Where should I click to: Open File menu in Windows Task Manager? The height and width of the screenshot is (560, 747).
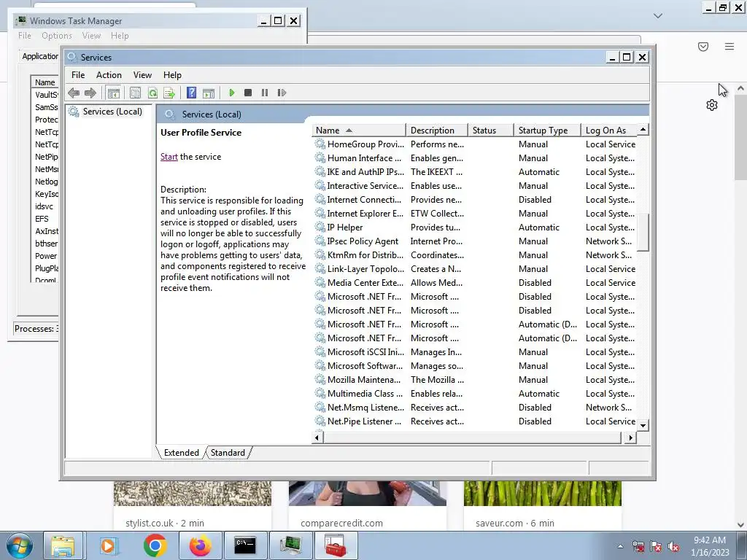[x=25, y=36]
